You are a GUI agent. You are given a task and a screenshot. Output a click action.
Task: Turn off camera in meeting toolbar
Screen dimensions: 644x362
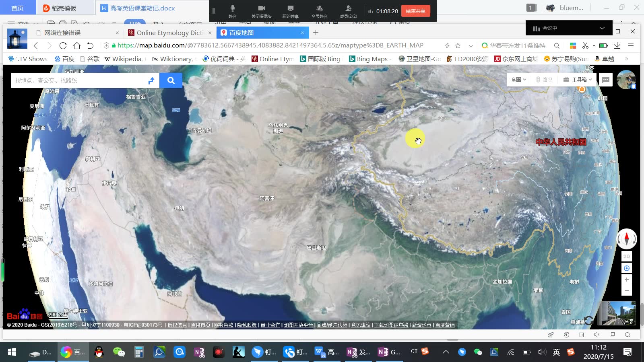pos(262,11)
